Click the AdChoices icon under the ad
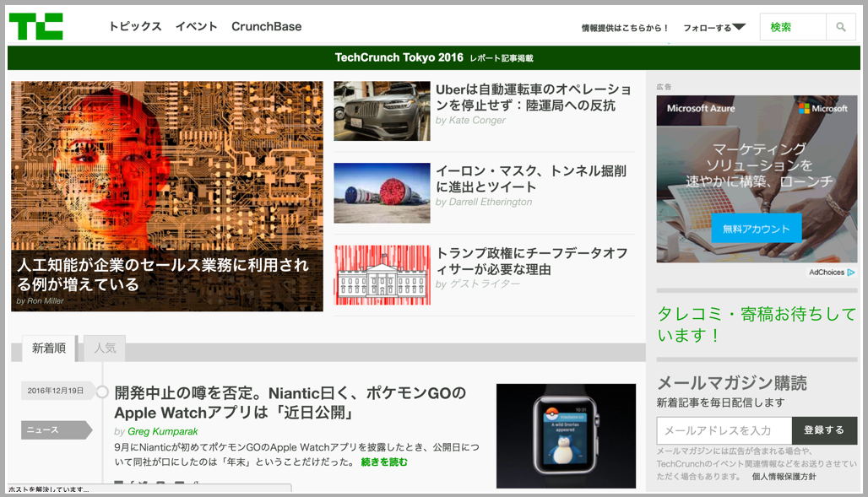The width and height of the screenshot is (868, 497). point(851,273)
